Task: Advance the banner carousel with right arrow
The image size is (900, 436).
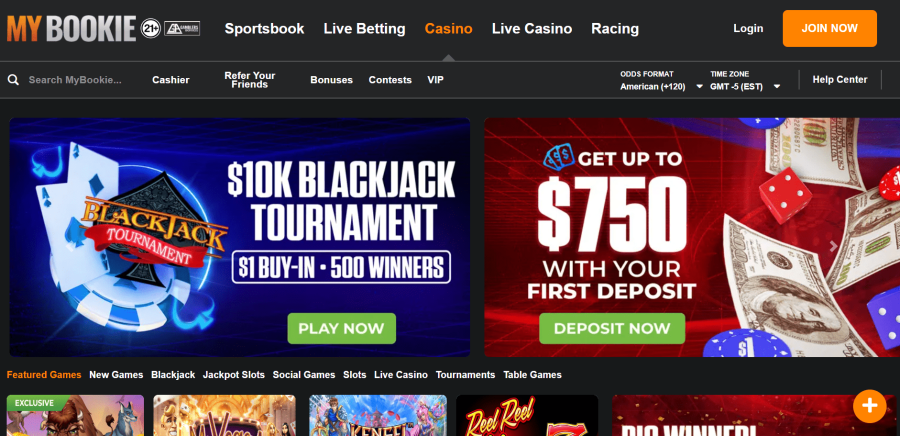Action: (833, 246)
